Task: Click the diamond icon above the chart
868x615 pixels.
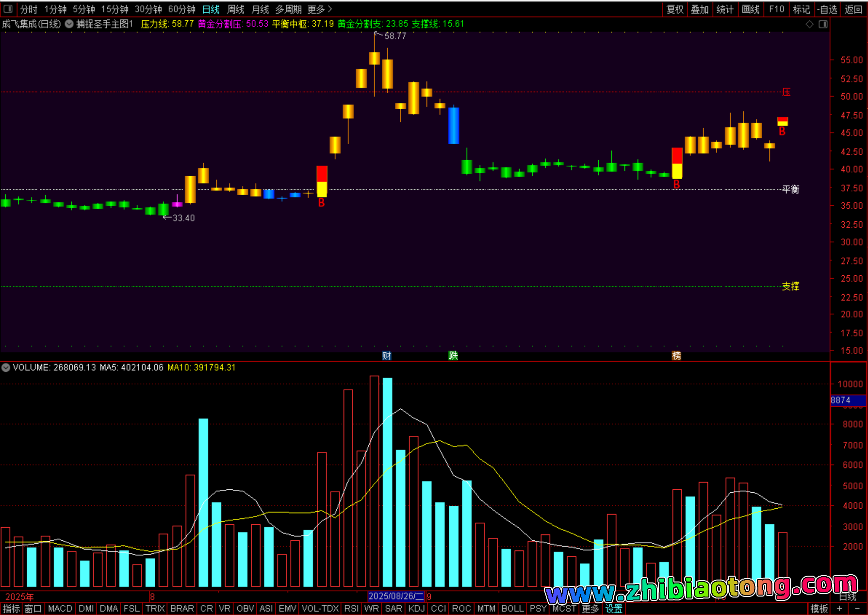Action: [x=809, y=24]
